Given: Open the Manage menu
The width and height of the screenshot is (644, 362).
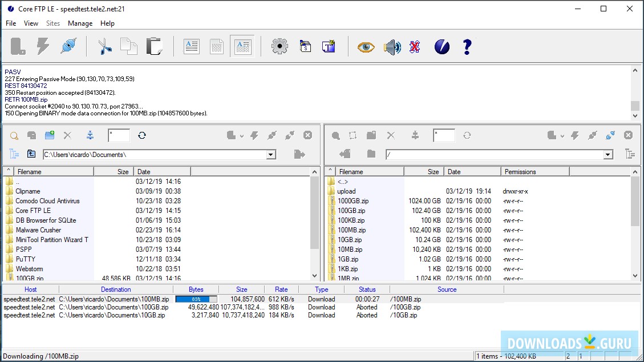Looking at the screenshot, I should (80, 23).
